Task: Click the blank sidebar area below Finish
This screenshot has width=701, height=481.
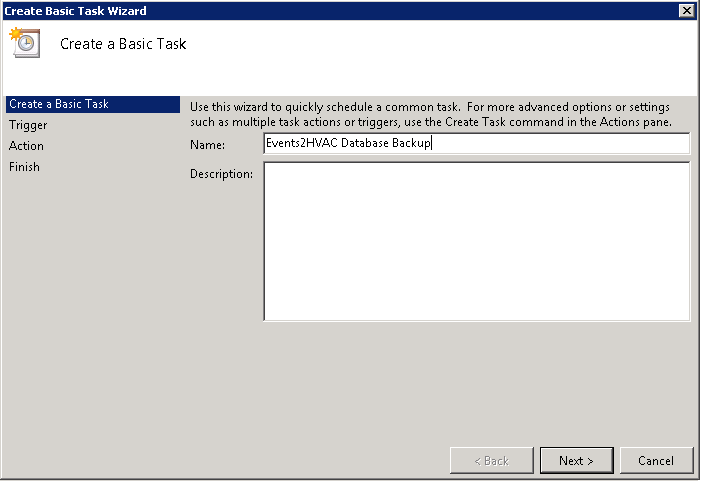Action: coord(93,304)
